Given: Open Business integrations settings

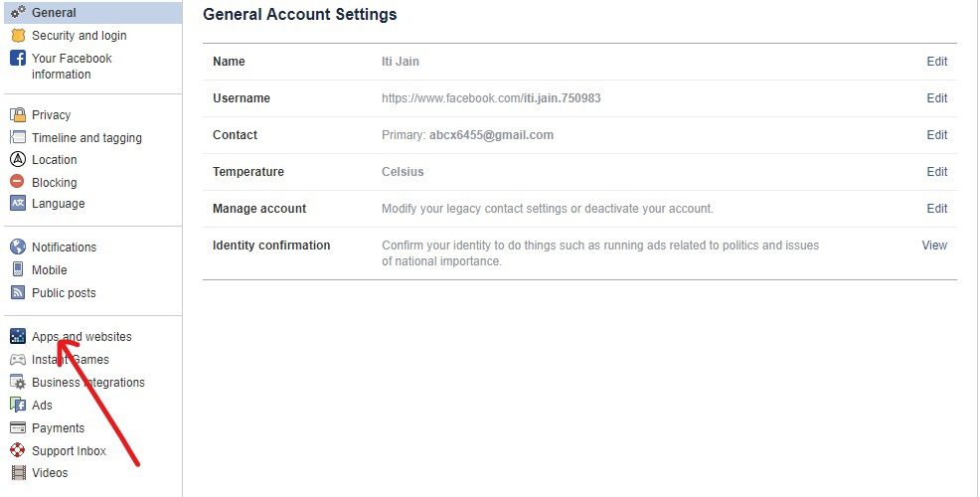Looking at the screenshot, I should tap(88, 382).
